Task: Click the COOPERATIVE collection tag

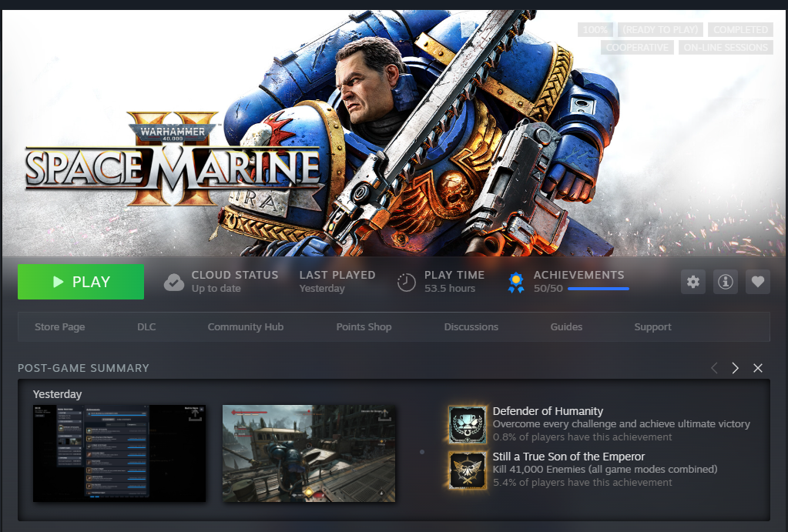Action: (x=637, y=48)
